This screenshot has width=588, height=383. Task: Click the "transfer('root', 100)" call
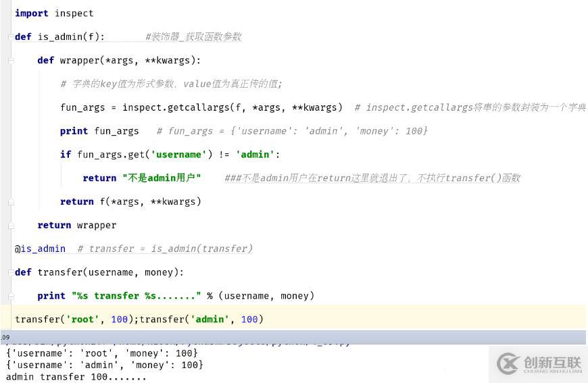[x=74, y=320]
